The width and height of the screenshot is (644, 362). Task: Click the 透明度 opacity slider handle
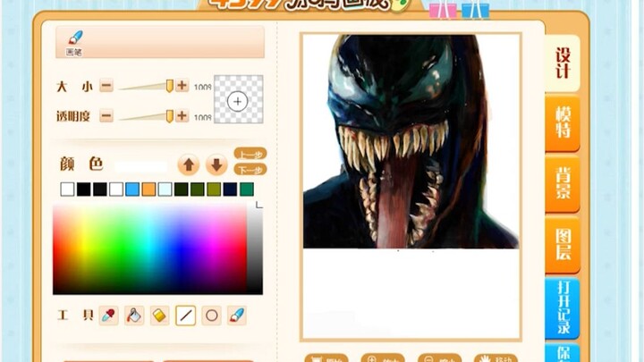[169, 116]
